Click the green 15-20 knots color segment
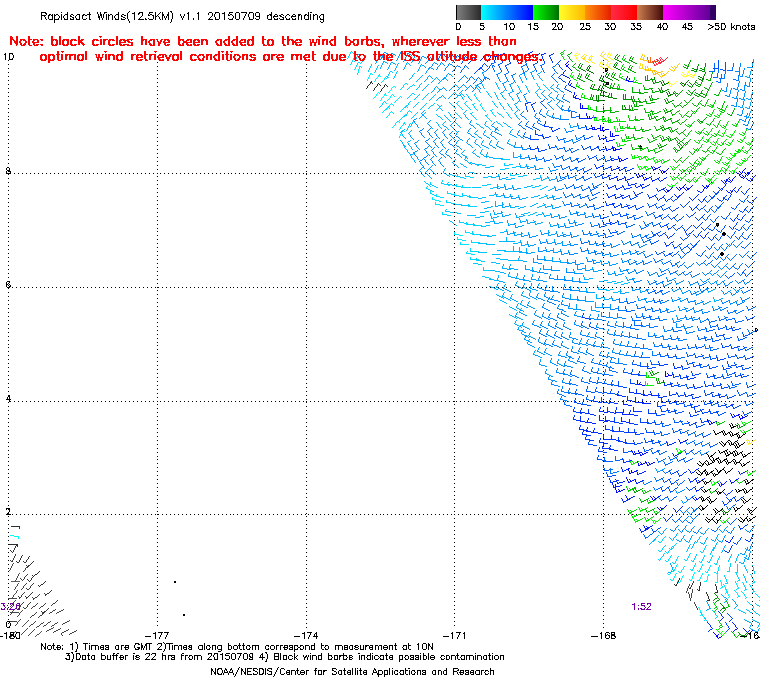 pos(546,12)
